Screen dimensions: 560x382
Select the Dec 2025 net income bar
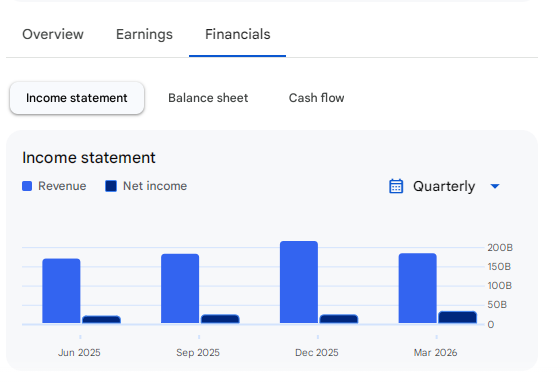(339, 319)
